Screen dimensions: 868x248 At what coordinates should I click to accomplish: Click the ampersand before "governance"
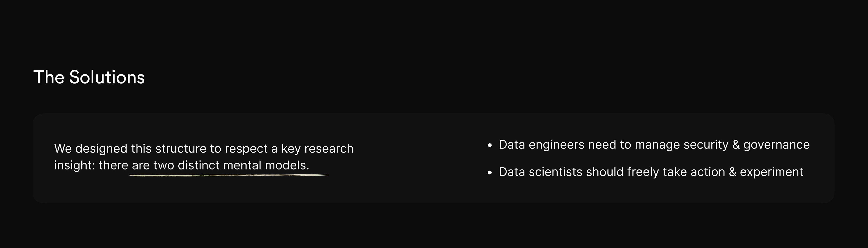[x=736, y=145]
